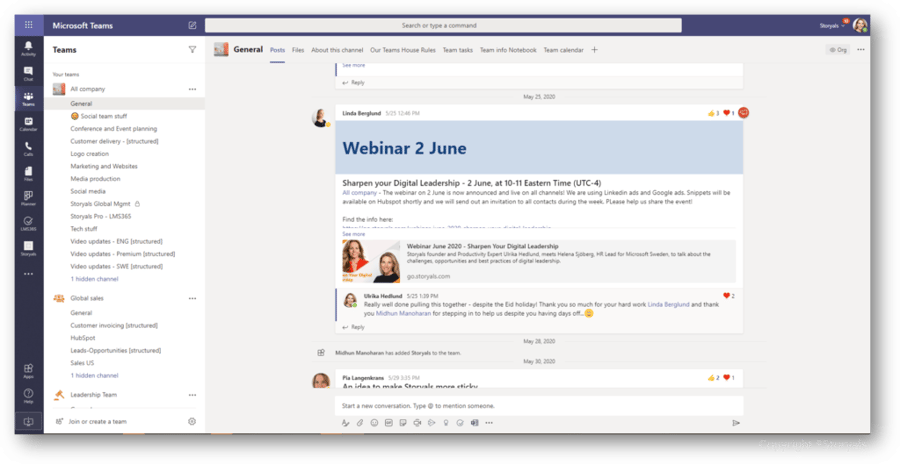
Task: Click the Start a new conversation box
Action: click(x=539, y=405)
